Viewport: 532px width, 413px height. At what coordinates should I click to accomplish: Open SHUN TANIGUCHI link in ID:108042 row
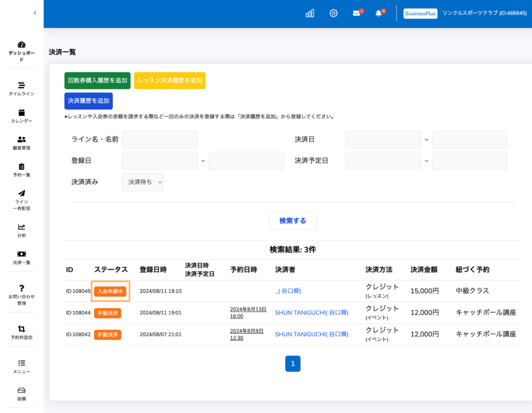(x=312, y=334)
